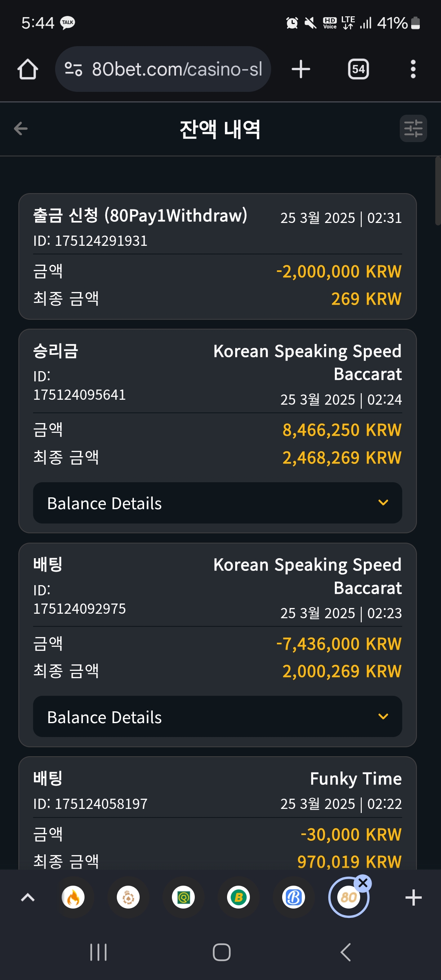Tap the Funky Time bet entry
The height and width of the screenshot is (980, 441).
click(x=218, y=813)
